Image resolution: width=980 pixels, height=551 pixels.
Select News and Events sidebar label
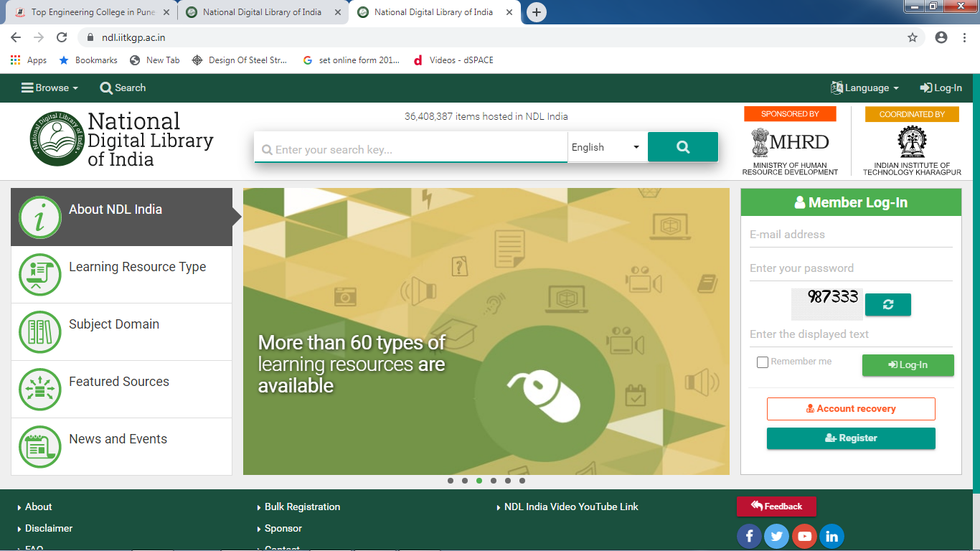(118, 439)
